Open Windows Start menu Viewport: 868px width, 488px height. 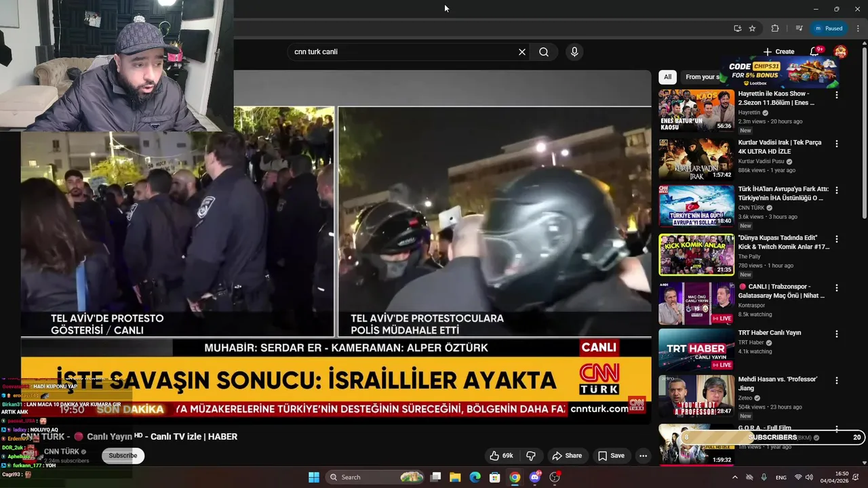click(x=314, y=477)
